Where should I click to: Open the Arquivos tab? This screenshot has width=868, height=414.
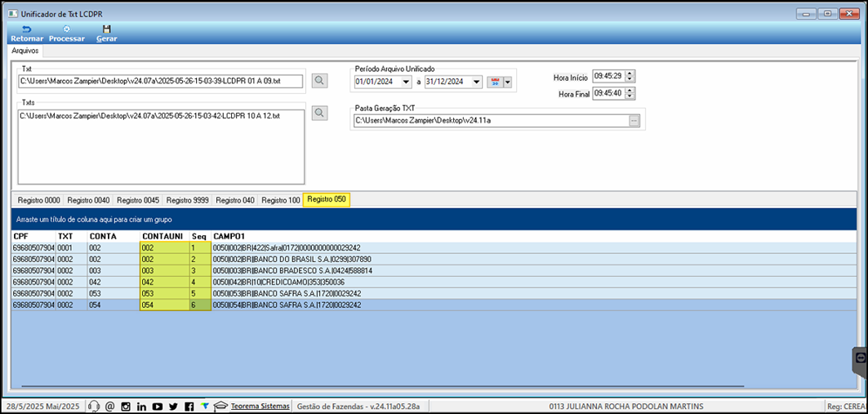(x=25, y=51)
